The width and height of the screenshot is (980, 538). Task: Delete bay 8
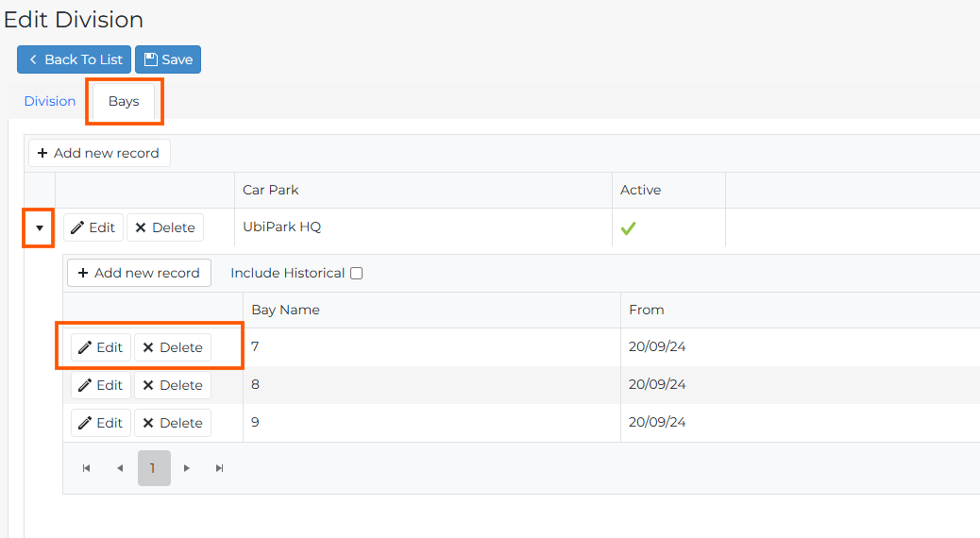point(173,385)
